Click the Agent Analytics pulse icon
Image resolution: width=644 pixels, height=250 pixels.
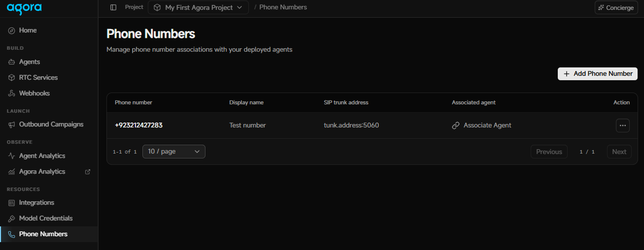pyautogui.click(x=12, y=156)
